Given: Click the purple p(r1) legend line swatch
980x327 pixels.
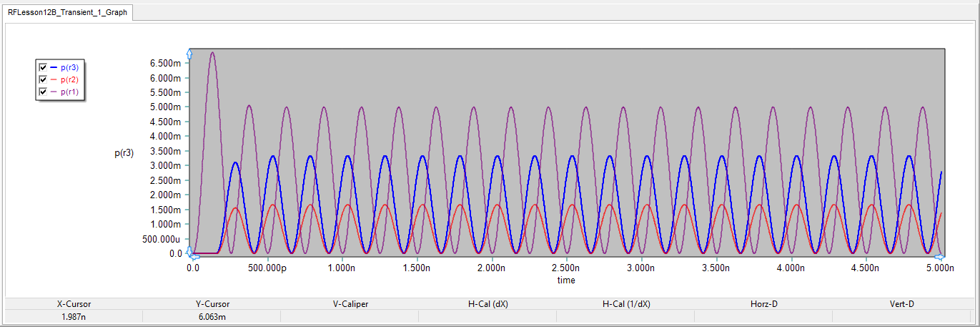Looking at the screenshot, I should (54, 92).
